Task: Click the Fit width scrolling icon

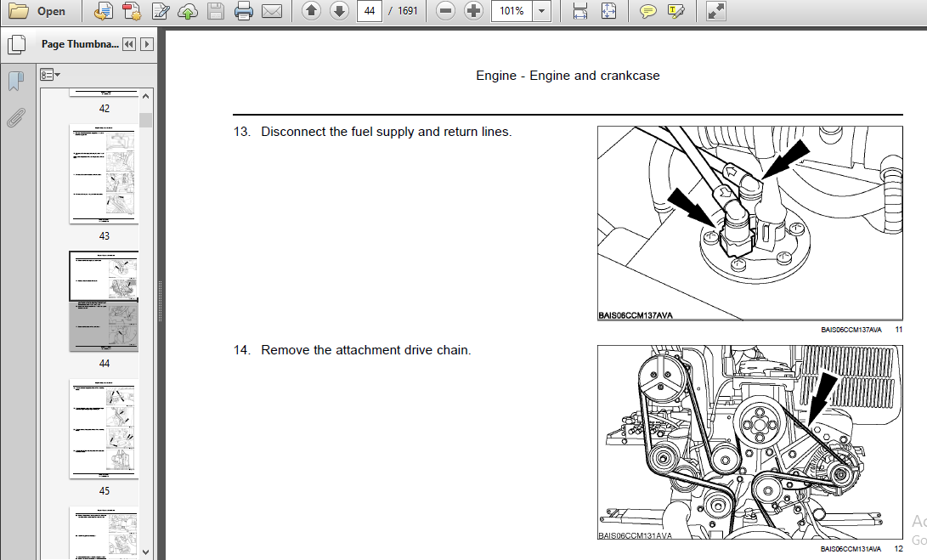Action: coord(580,11)
